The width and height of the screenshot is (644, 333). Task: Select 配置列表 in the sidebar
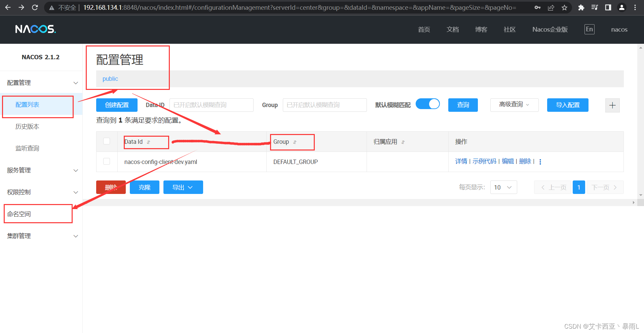point(27,105)
